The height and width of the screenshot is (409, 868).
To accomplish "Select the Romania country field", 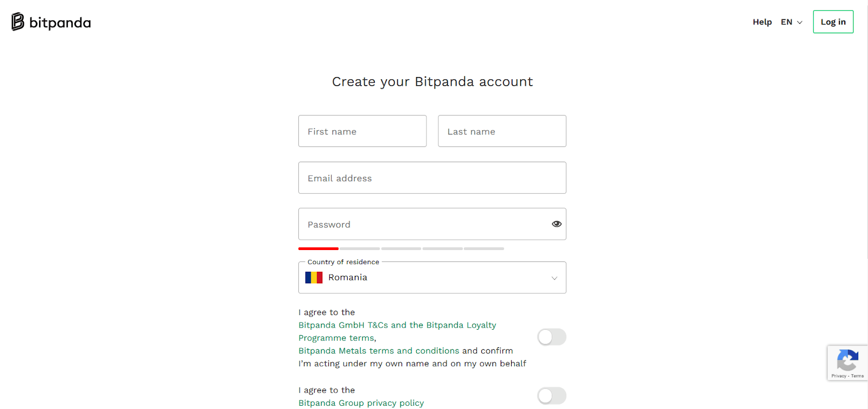I will [432, 278].
